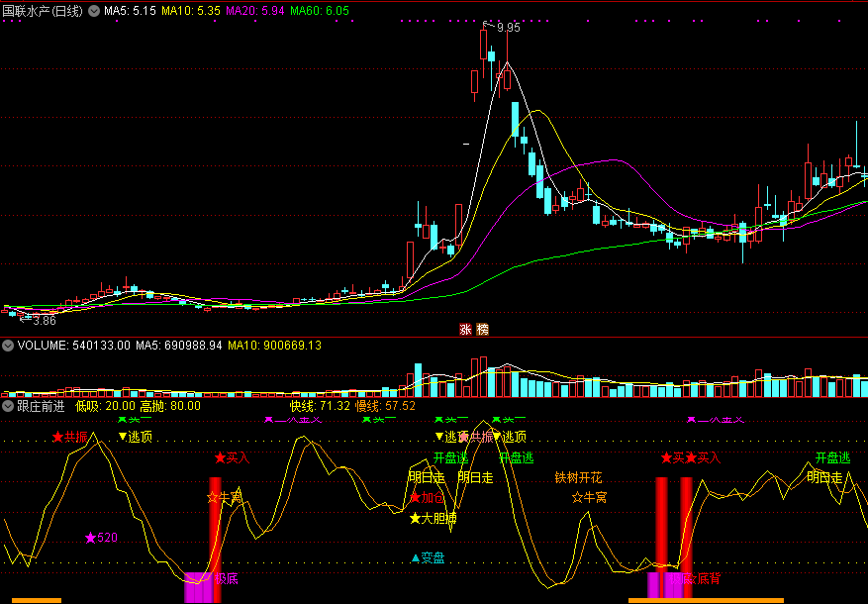Click the low price label 3.86
Screen dimensions: 868x604
point(44,321)
